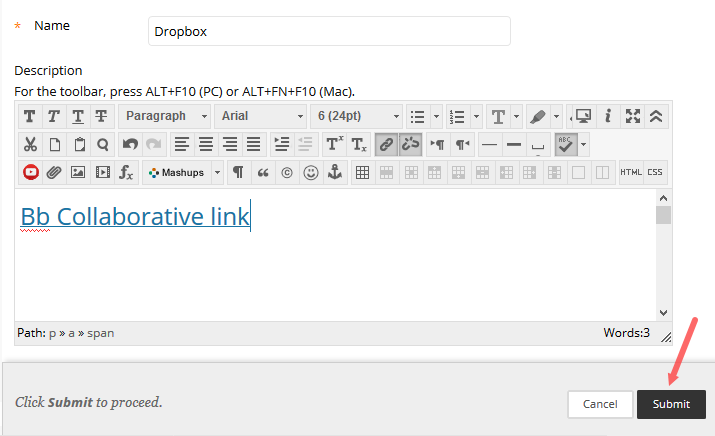Justify the text fully
Image resolution: width=715 pixels, height=436 pixels.
pyautogui.click(x=254, y=145)
